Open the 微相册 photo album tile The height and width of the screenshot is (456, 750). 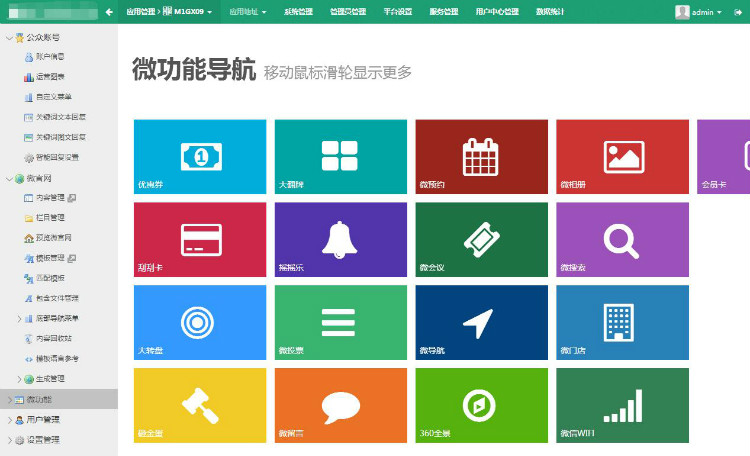coord(622,156)
